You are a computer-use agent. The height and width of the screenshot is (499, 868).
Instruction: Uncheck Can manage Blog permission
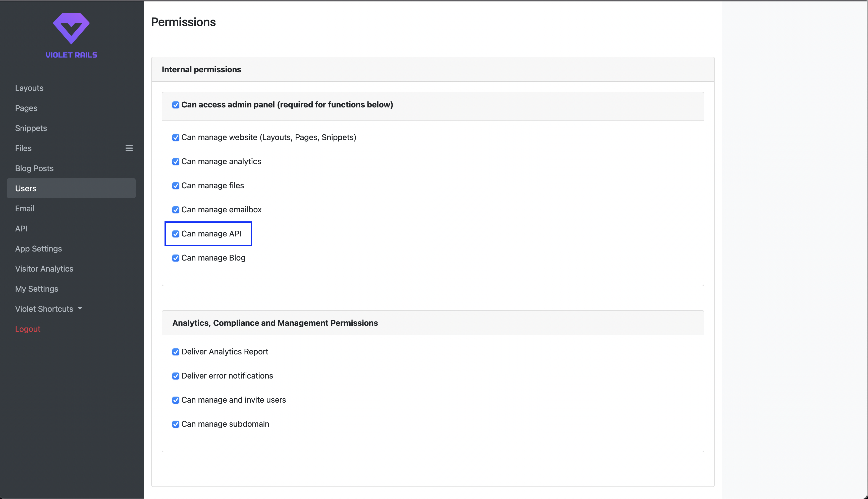point(176,258)
